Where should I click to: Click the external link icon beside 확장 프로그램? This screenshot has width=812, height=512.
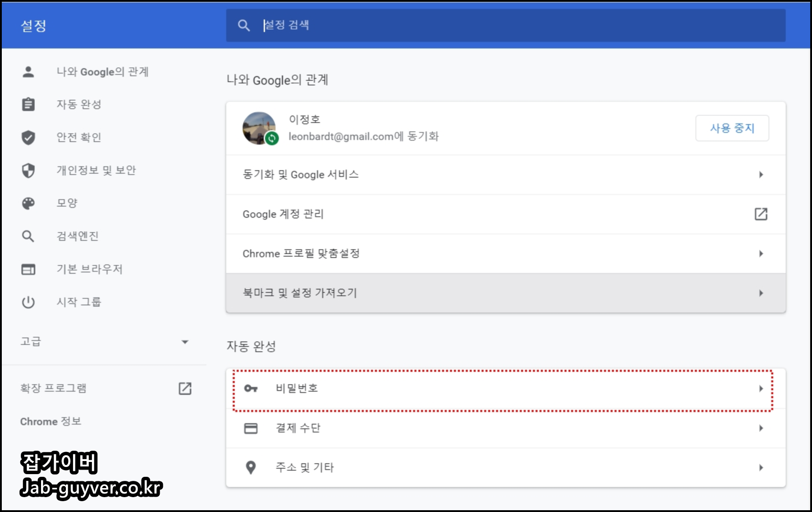click(185, 388)
